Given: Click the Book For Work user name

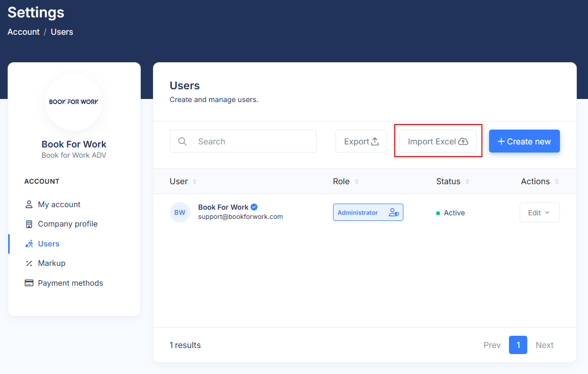Looking at the screenshot, I should point(223,207).
